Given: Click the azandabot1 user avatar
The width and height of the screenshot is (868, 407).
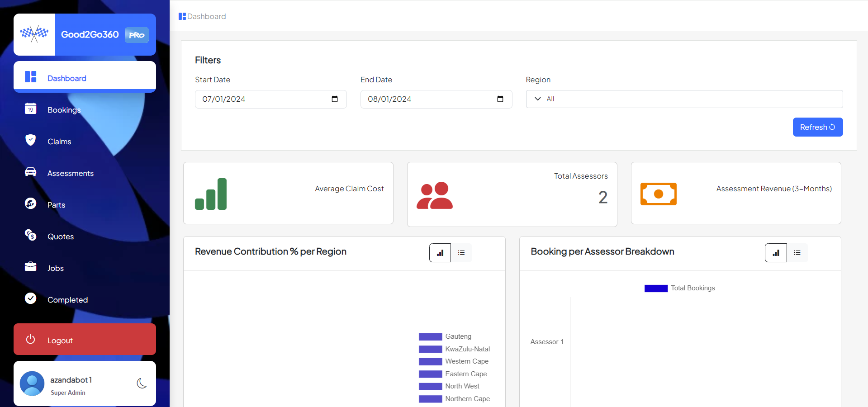Looking at the screenshot, I should [32, 383].
